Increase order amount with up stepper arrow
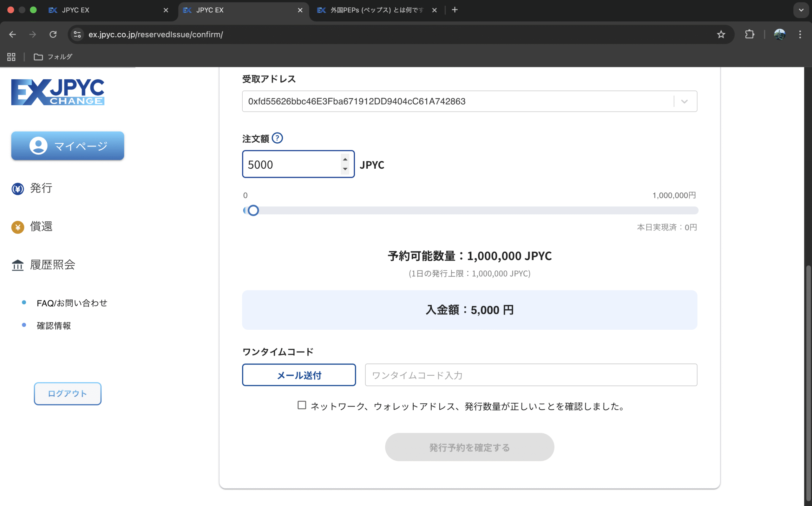Image resolution: width=812 pixels, height=506 pixels. click(x=345, y=159)
